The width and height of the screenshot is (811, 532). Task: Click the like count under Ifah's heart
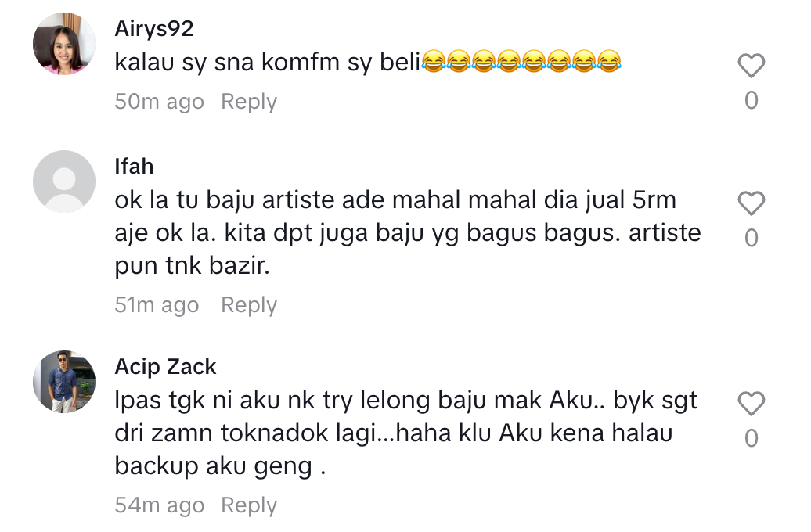click(751, 238)
